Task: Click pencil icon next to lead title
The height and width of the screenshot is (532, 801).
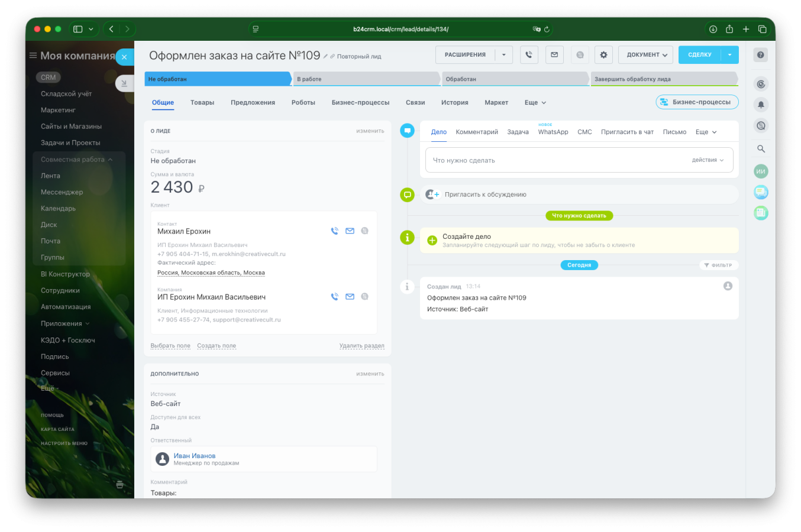Action: point(326,57)
